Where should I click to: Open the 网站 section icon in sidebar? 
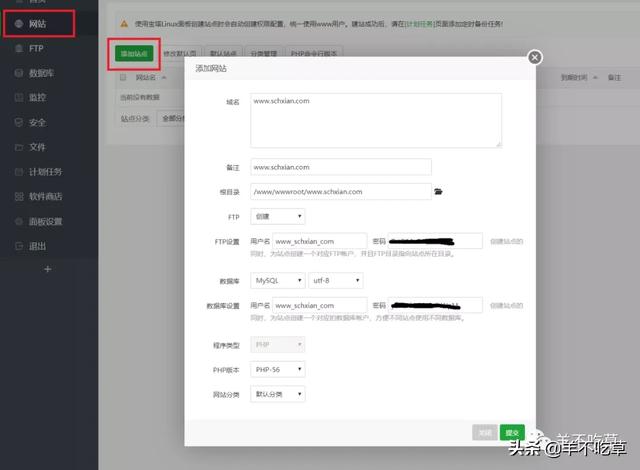point(19,24)
